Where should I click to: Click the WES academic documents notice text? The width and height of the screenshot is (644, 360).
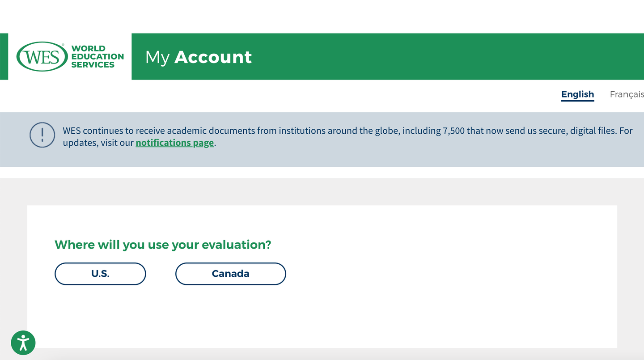[347, 137]
